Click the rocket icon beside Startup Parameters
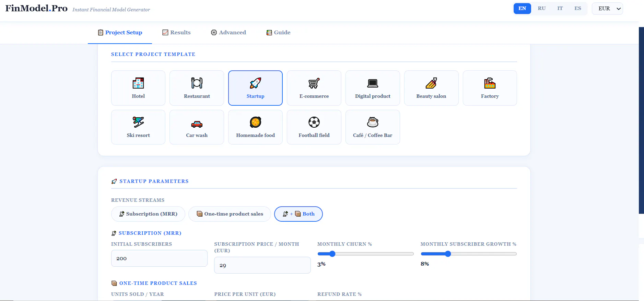The width and height of the screenshot is (644, 301). 114,181
